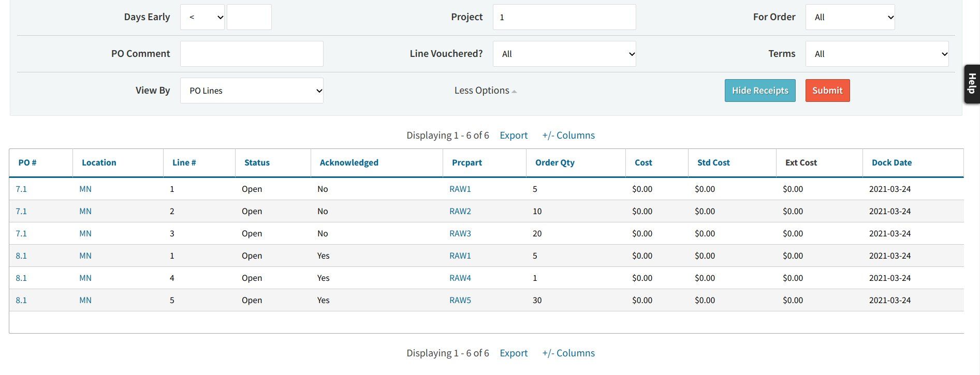Click the Days Early value field
Viewport: 980px width, 375px height.
coord(249,17)
